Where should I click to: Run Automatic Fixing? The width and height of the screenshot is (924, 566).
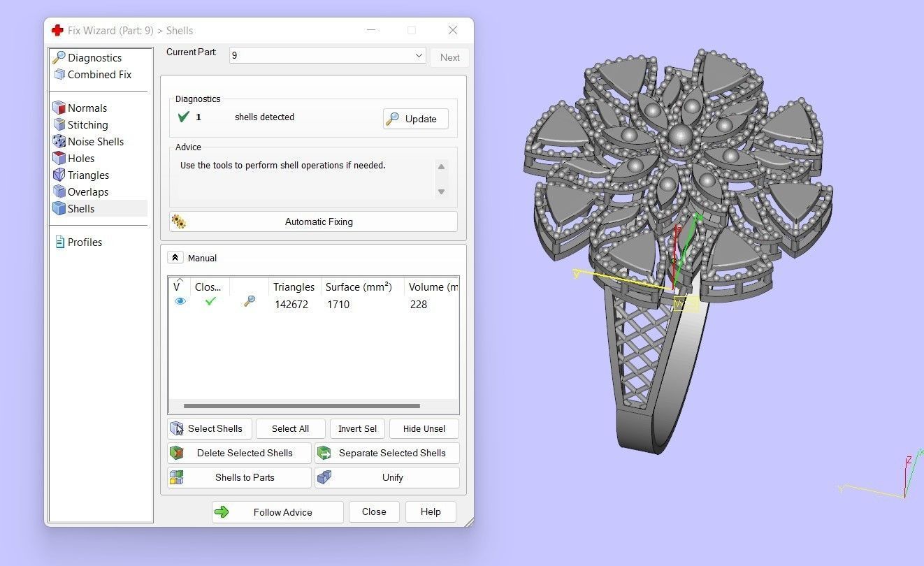pos(313,222)
